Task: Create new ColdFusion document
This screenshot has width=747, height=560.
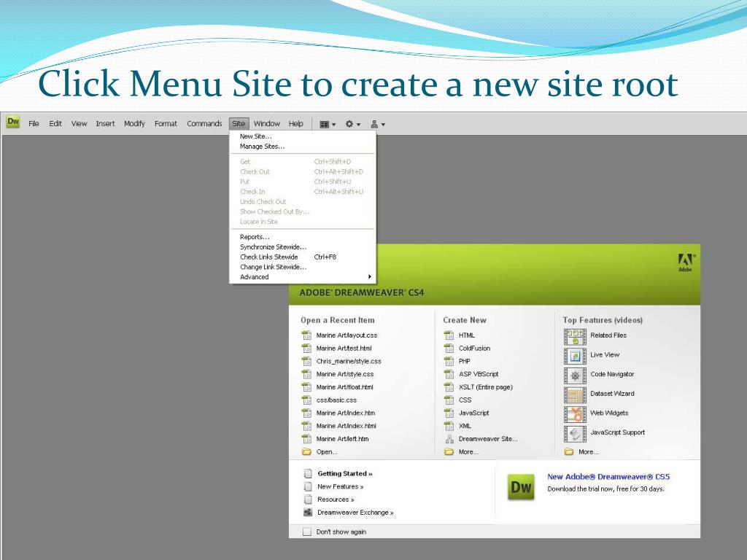Action: (474, 348)
